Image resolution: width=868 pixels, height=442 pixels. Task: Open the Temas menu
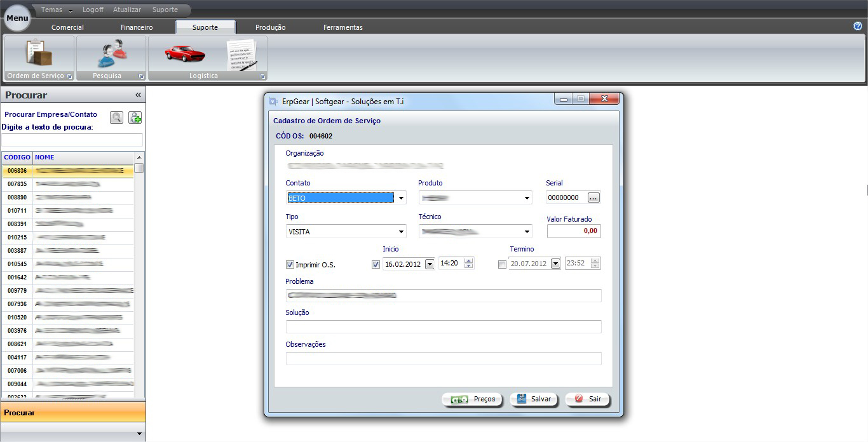[56, 10]
